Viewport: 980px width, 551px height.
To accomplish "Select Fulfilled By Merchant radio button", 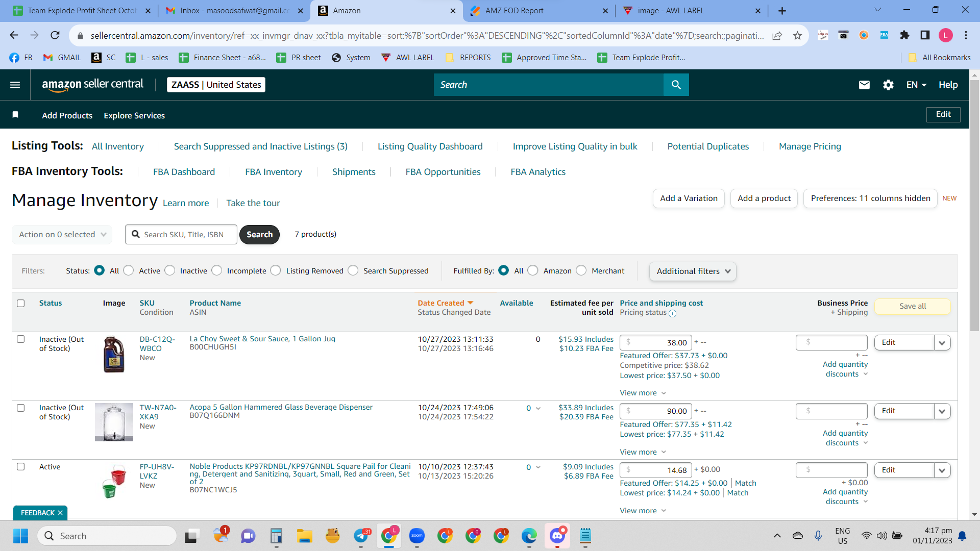I will click(x=581, y=270).
